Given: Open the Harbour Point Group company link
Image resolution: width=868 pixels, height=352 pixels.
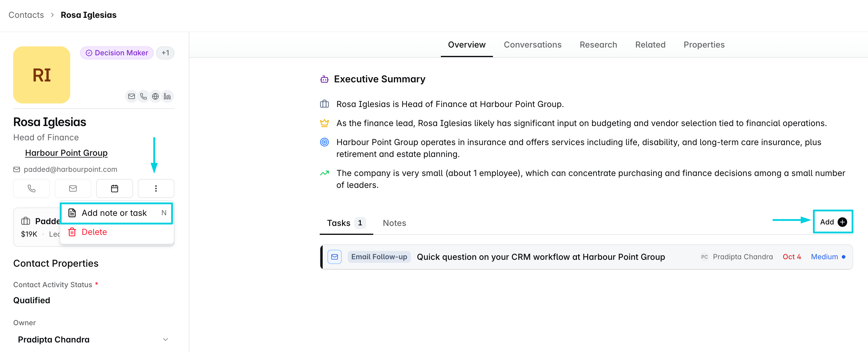Looking at the screenshot, I should point(66,153).
